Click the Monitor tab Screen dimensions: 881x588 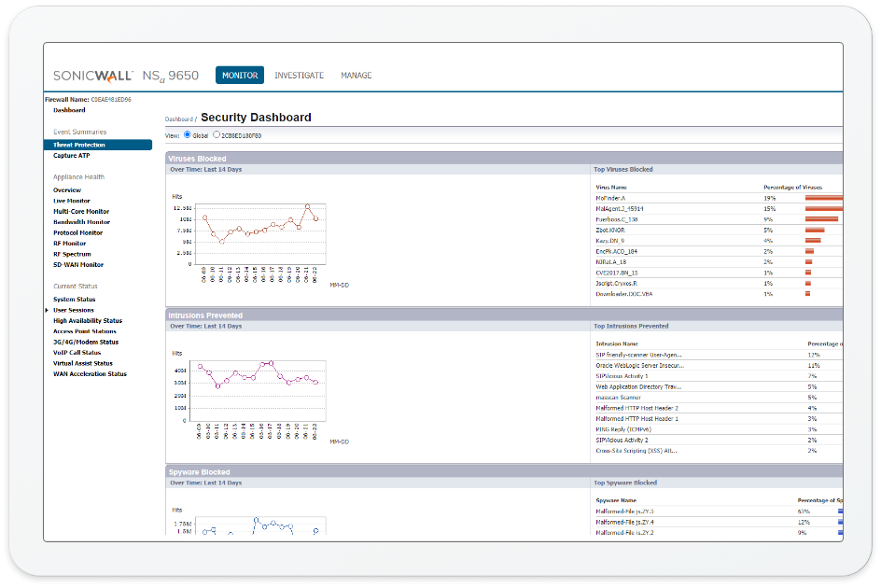tap(240, 76)
